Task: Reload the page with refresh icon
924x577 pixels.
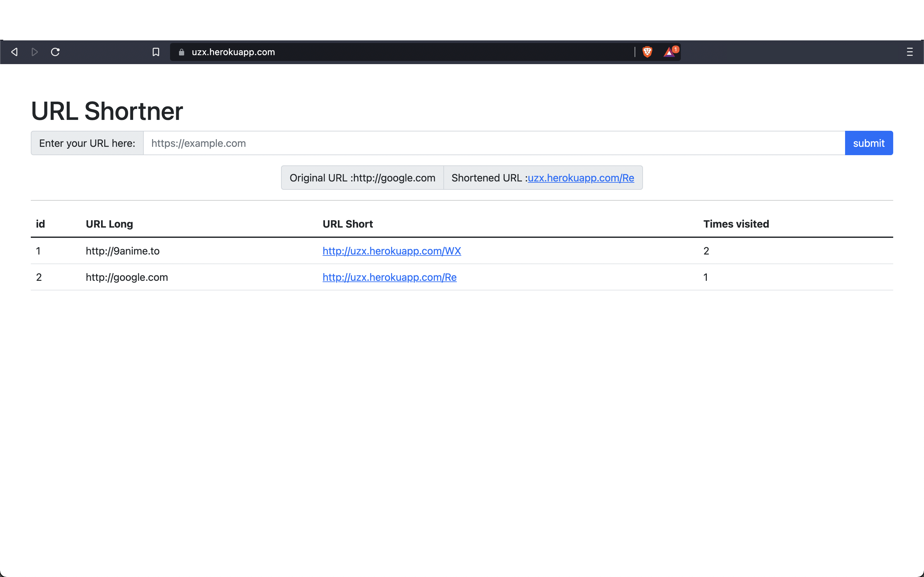Action: [x=56, y=52]
